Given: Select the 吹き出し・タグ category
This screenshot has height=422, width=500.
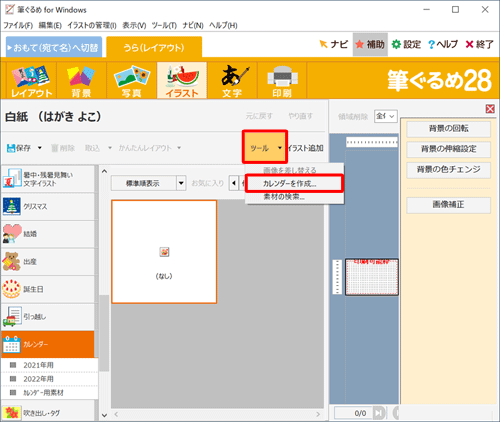Looking at the screenshot, I should tap(48, 413).
